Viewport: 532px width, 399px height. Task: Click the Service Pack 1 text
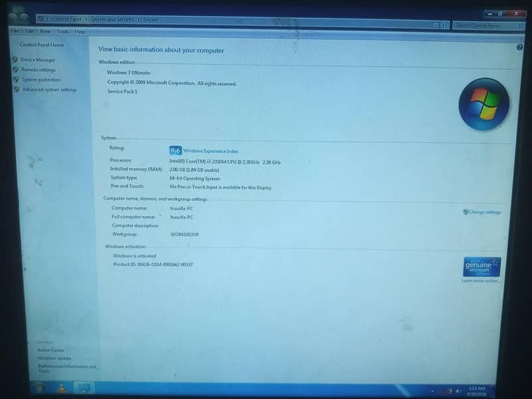[x=122, y=92]
